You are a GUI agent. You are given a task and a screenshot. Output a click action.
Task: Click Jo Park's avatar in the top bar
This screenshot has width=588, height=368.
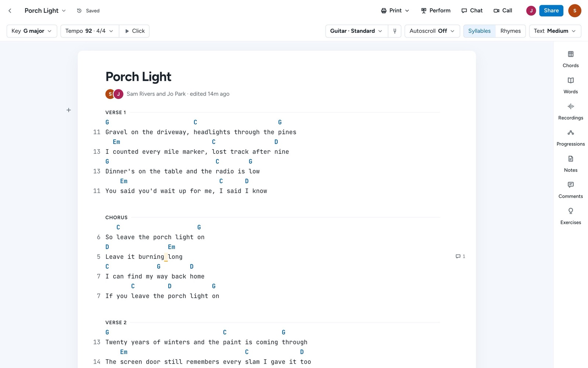[x=531, y=11]
